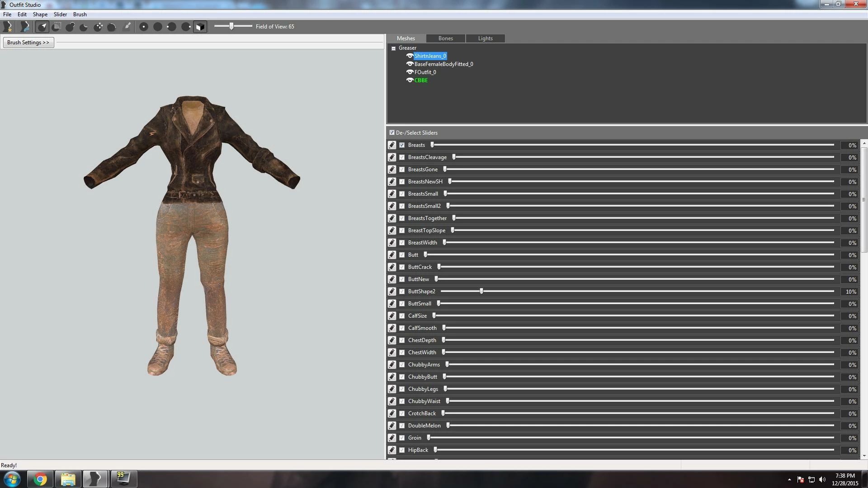Screen dimensions: 868x488
Task: Click the edit pencil for Breasts slider
Action: click(392, 145)
